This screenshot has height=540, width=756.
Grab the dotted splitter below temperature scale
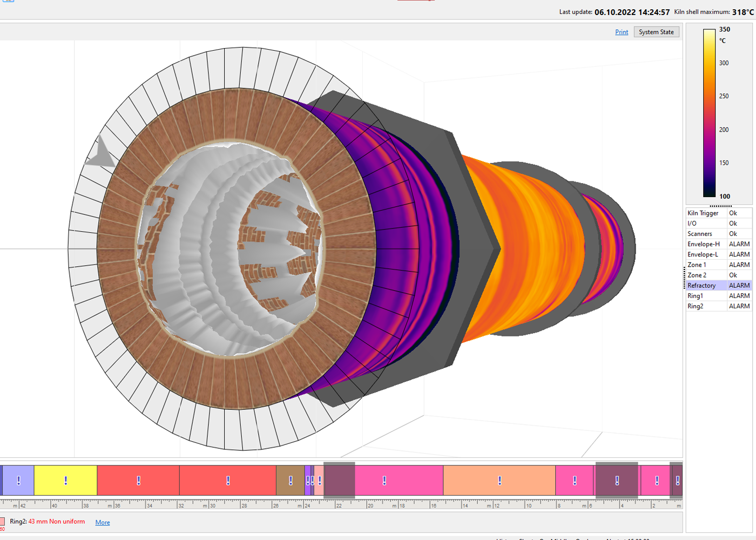click(720, 206)
